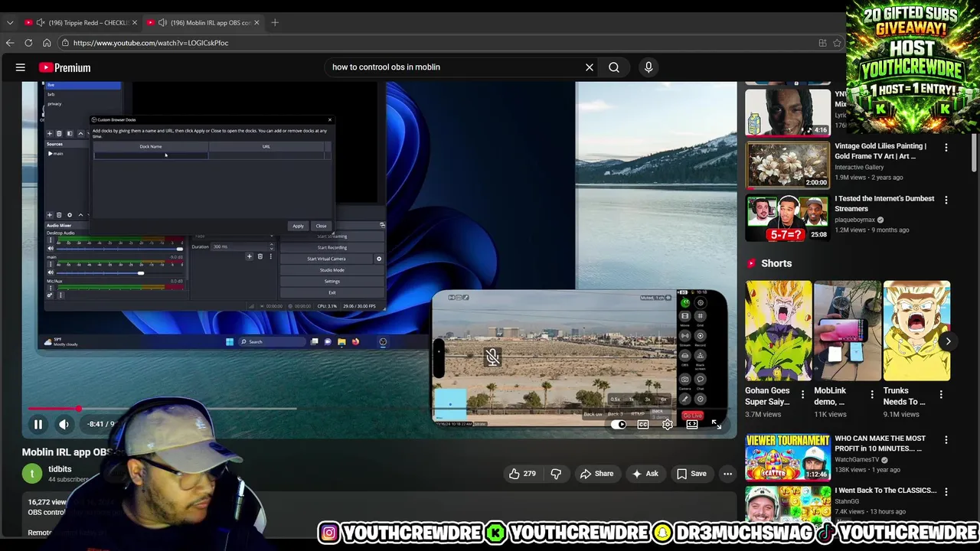Clear the search query with X
Screen dimensions: 980x551
[x=590, y=67]
